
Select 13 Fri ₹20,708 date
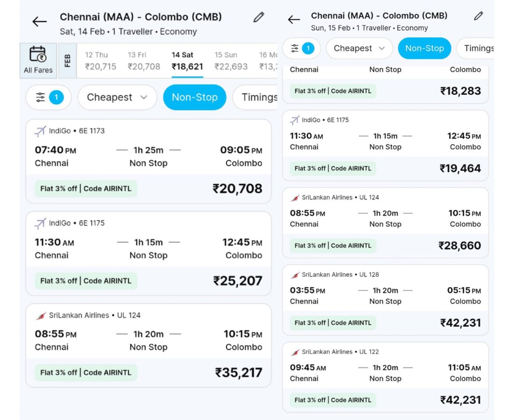[144, 61]
